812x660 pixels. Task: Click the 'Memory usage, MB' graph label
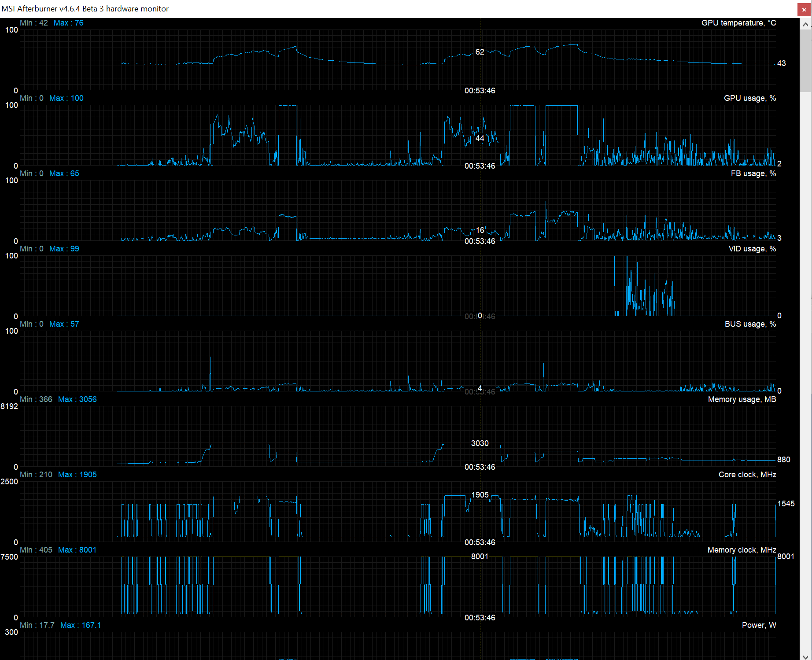[742, 399]
